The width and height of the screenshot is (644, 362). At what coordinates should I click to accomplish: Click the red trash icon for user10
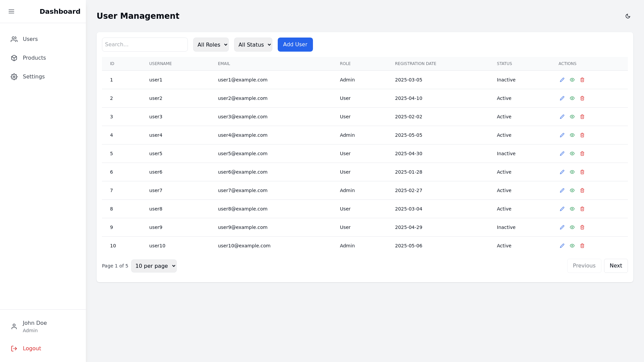(x=582, y=246)
